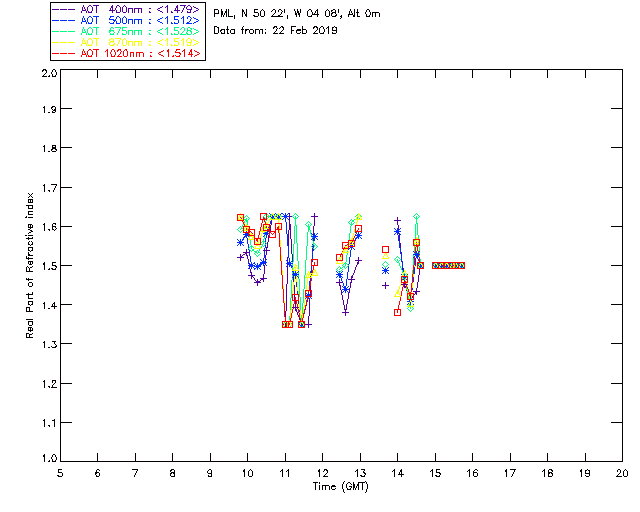This screenshot has height=512, width=640.
Task: Click the y-axis value 1.1
Action: click(x=49, y=423)
